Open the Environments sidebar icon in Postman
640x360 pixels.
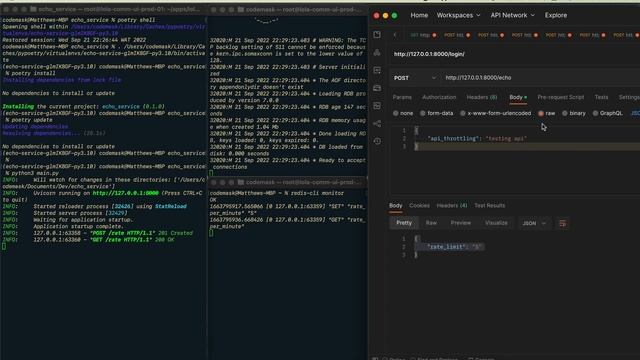(377, 70)
